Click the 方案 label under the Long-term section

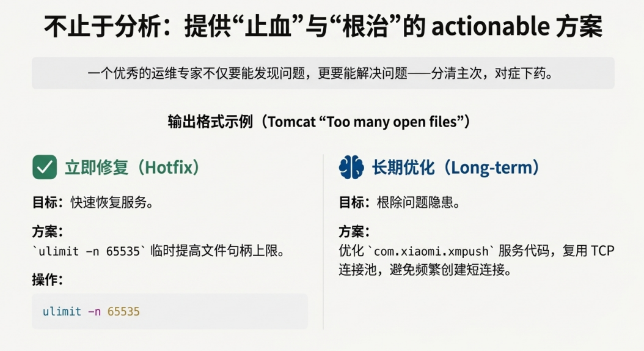354,232
